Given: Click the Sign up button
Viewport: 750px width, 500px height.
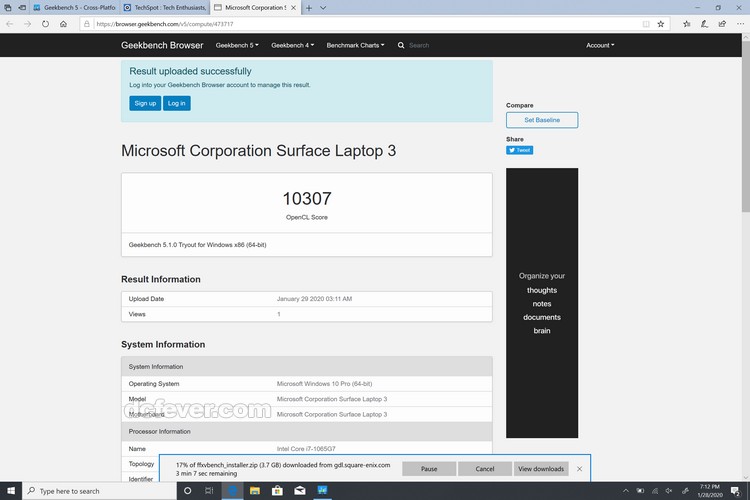Looking at the screenshot, I should [145, 103].
